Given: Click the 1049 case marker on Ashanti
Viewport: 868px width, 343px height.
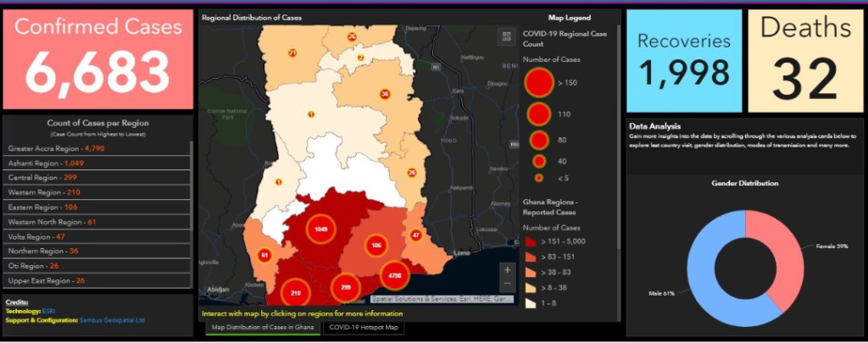Looking at the screenshot, I should click(x=320, y=230).
